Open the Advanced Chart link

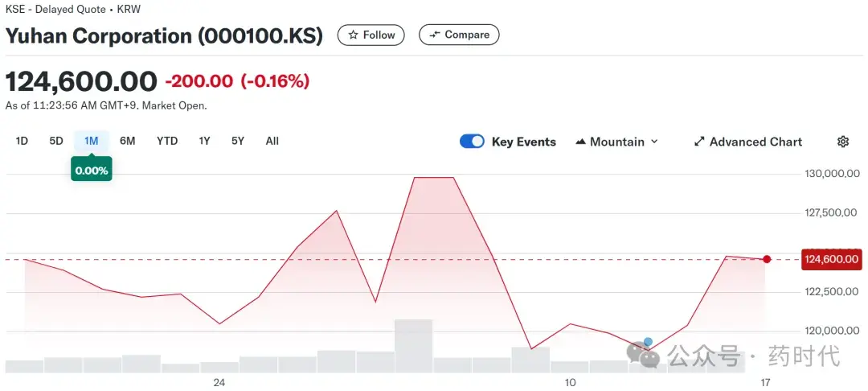pyautogui.click(x=755, y=142)
